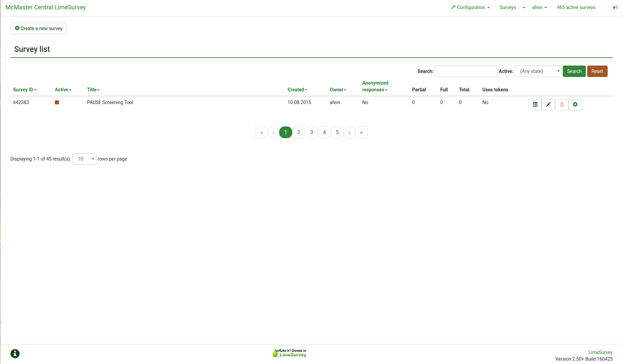Image resolution: width=622 pixels, height=364 pixels.
Task: Open the Configuration menu
Action: point(470,7)
